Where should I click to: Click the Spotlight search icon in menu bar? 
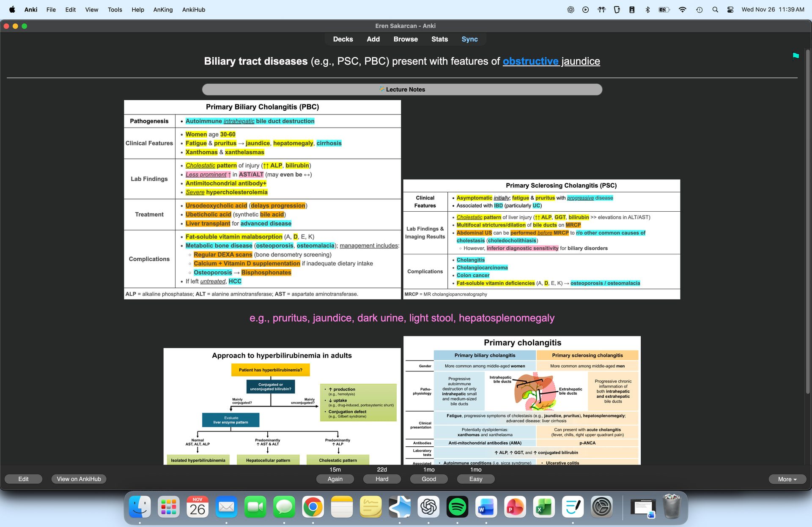715,9
